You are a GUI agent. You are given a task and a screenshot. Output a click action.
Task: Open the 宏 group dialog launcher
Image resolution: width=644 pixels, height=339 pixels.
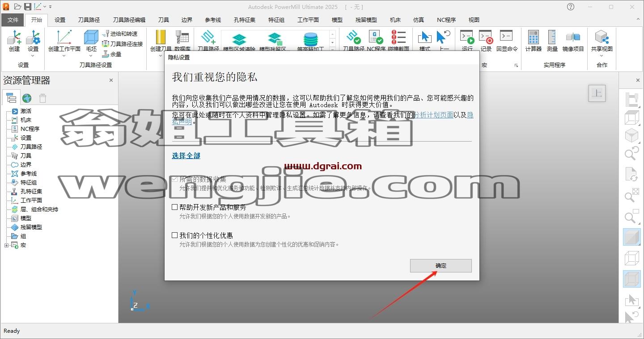[516, 65]
